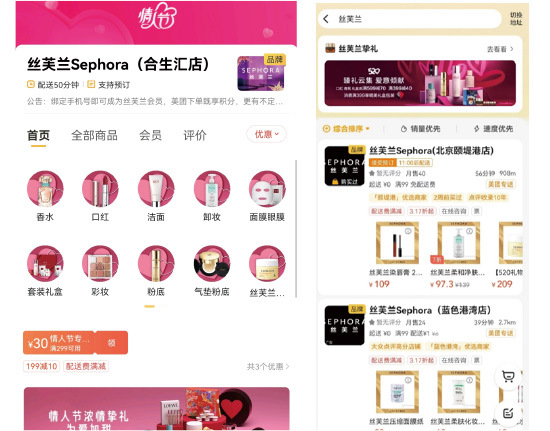Open the 面膜眼膜 mask category icon
This screenshot has width=550, height=431.
tap(267, 189)
